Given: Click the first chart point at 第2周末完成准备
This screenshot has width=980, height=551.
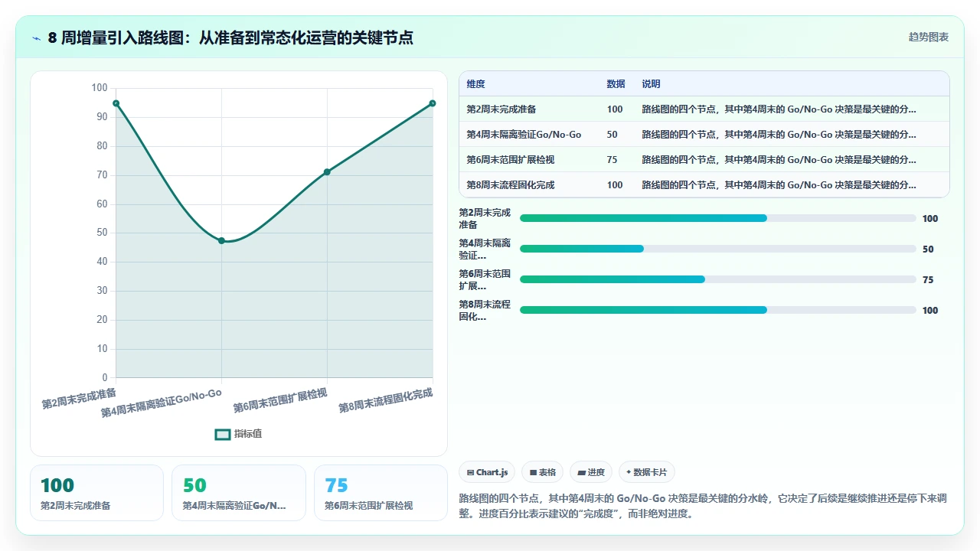Looking at the screenshot, I should point(116,103).
